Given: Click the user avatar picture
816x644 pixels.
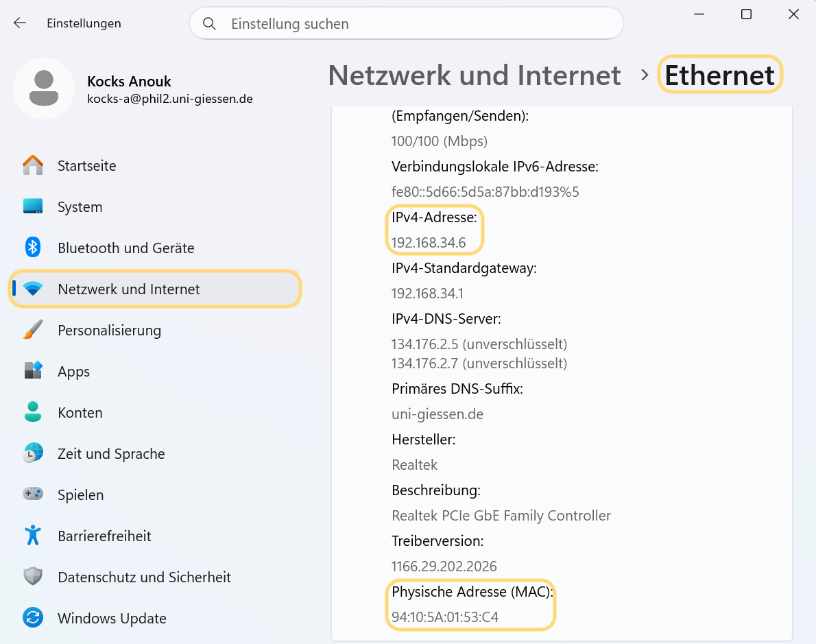Looking at the screenshot, I should coord(44,88).
